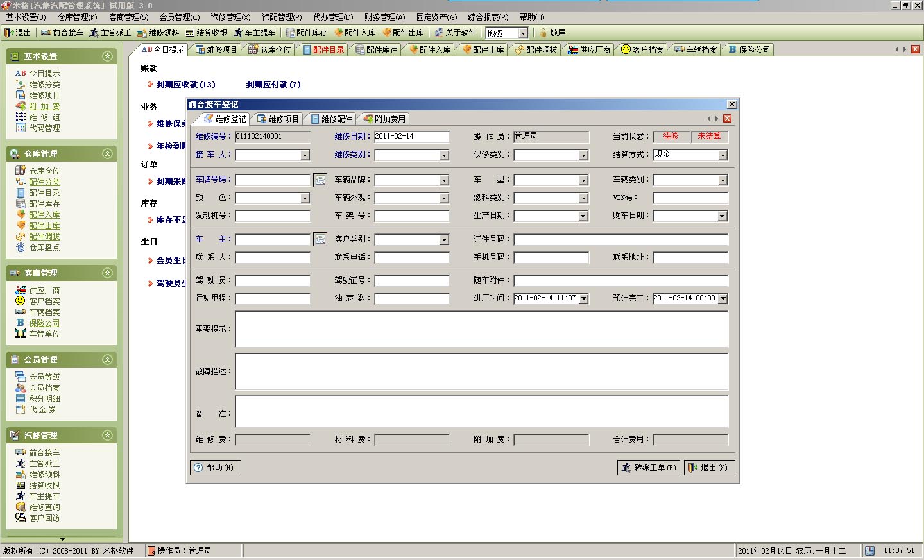Click the 锁屏 lock screen toolbar button
The height and width of the screenshot is (560, 924).
(552, 33)
